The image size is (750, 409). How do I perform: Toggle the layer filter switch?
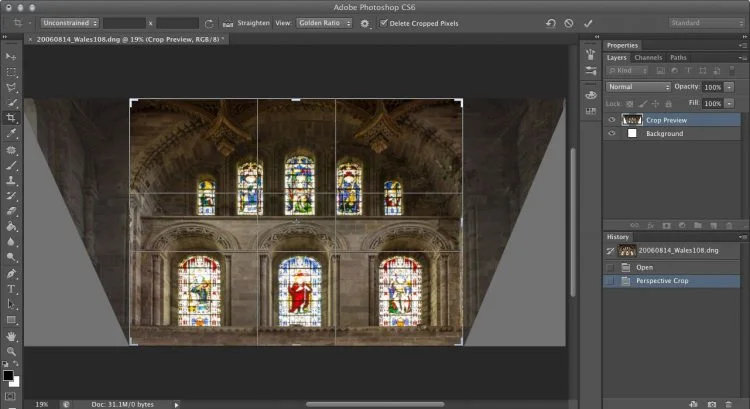pyautogui.click(x=731, y=70)
